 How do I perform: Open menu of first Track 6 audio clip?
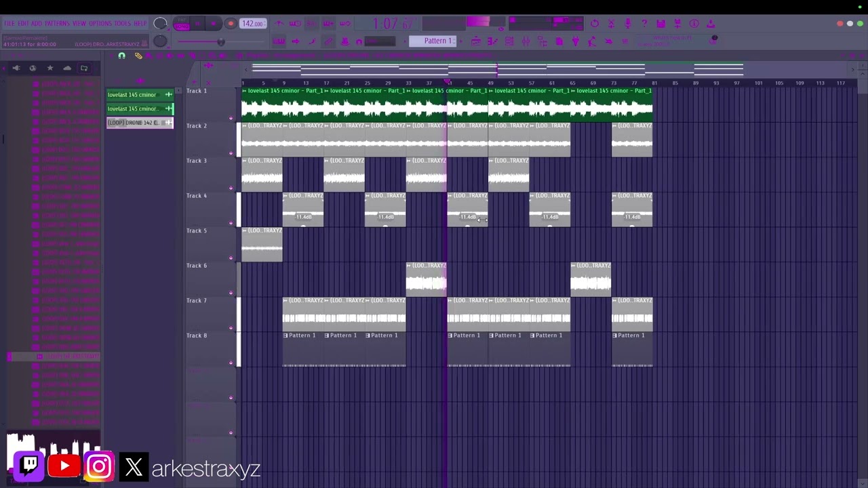pyautogui.click(x=409, y=266)
